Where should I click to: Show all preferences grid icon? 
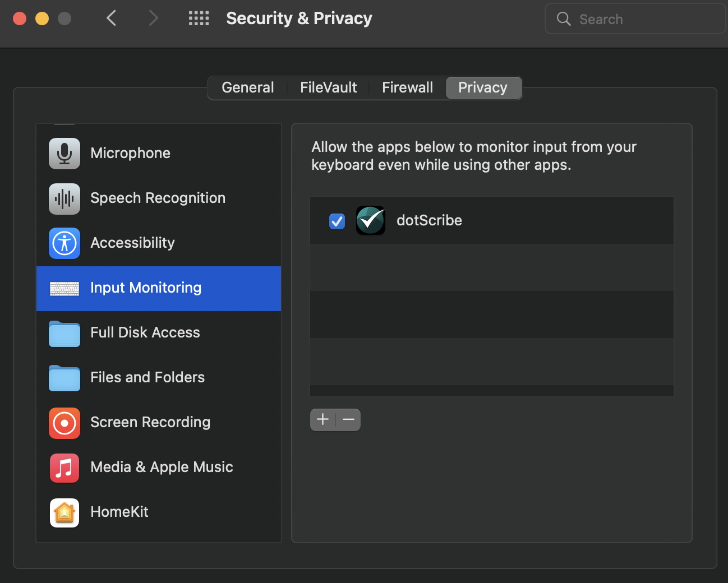[199, 18]
